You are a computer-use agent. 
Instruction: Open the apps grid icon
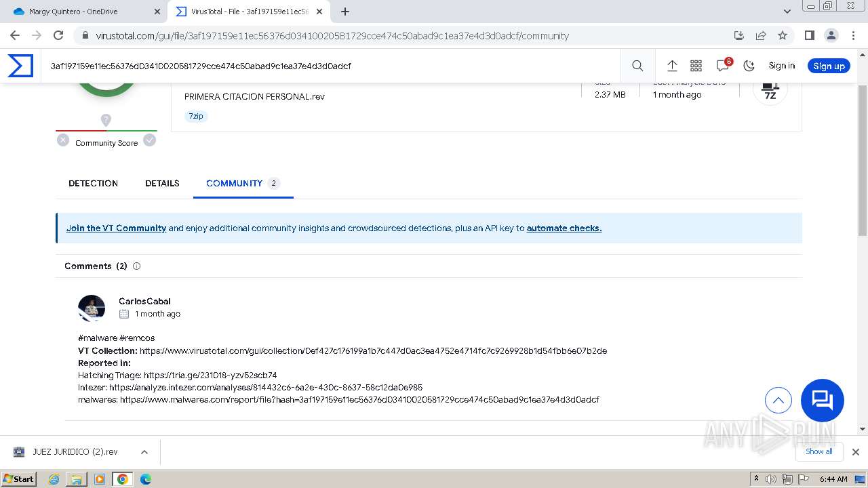pos(696,66)
